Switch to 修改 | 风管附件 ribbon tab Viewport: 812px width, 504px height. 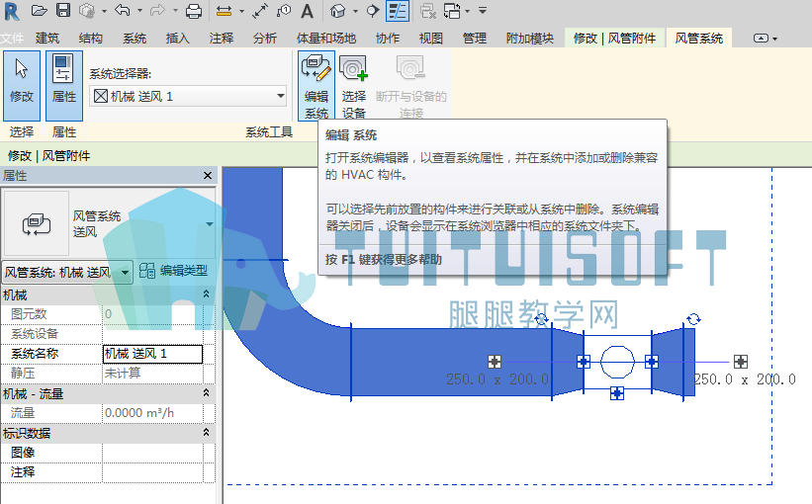[x=614, y=39]
